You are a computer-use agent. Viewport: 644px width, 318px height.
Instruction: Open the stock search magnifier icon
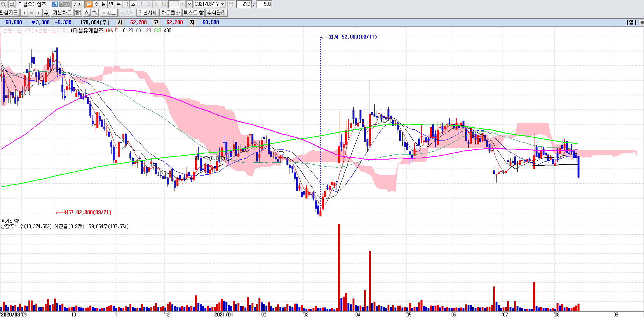(x=3, y=4)
